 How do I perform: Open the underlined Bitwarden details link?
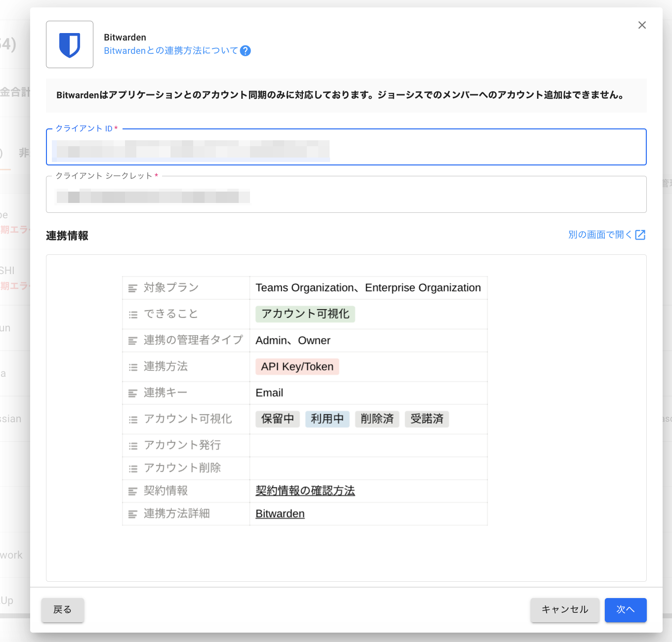coord(280,514)
